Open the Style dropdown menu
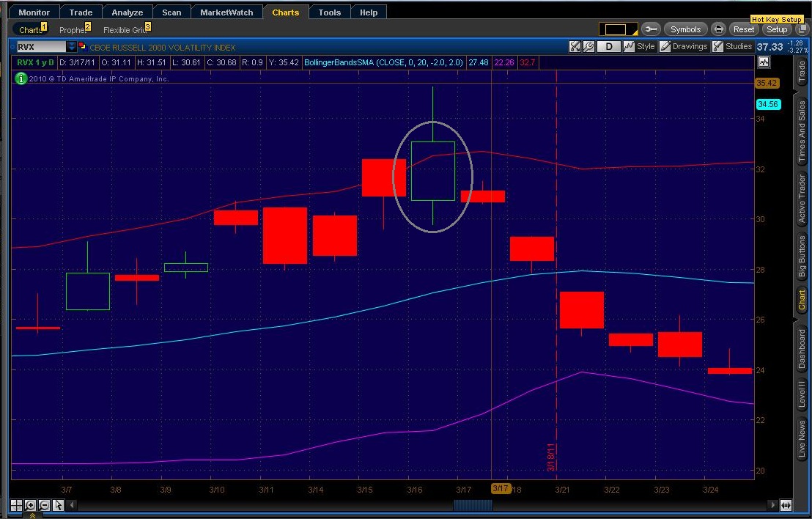The height and width of the screenshot is (519, 812). [639, 47]
